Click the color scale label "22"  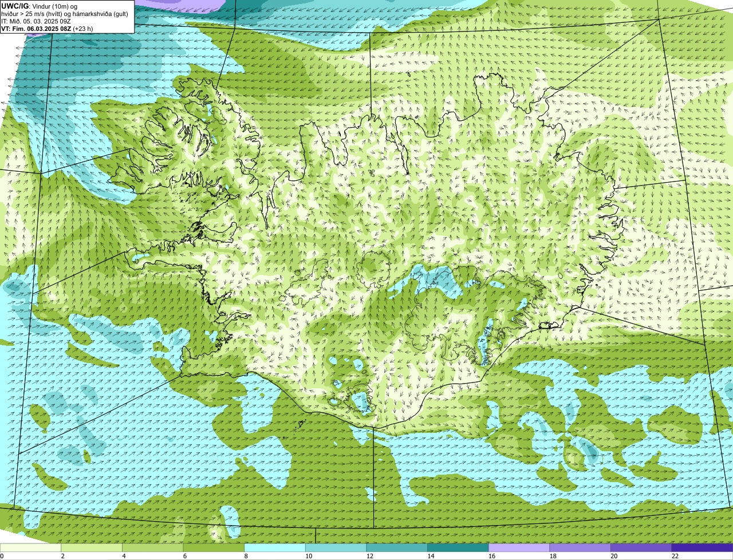pyautogui.click(x=675, y=556)
